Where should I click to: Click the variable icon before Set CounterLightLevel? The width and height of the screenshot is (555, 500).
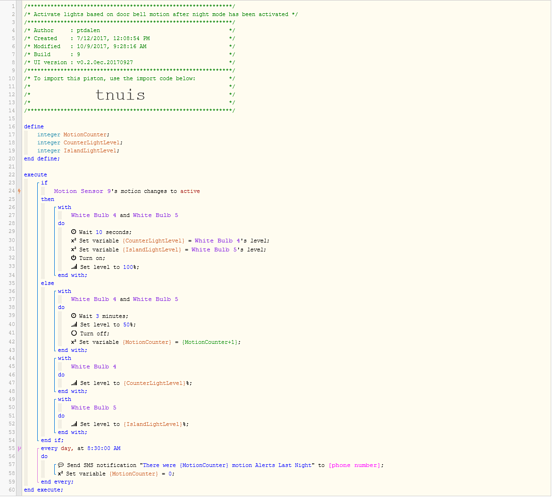(74, 242)
